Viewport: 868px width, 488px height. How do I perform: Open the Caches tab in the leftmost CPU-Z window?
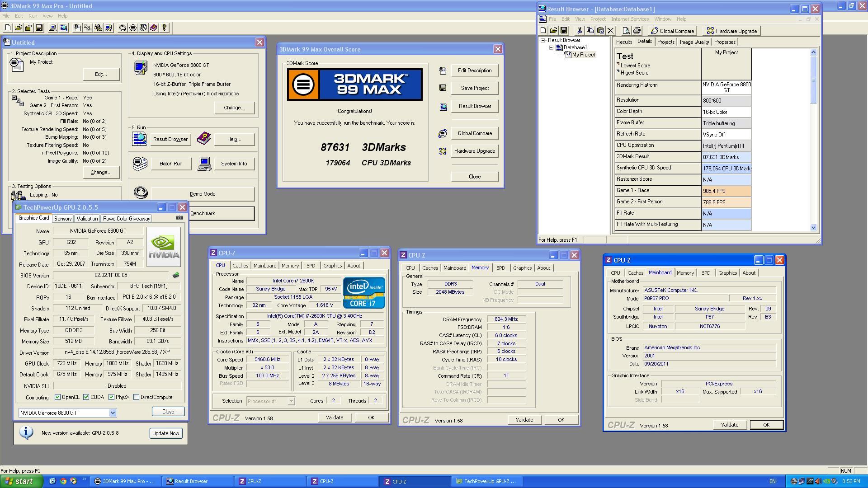[240, 266]
